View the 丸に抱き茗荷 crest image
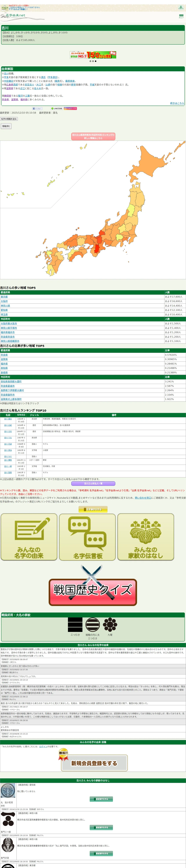 click(8, 790)
